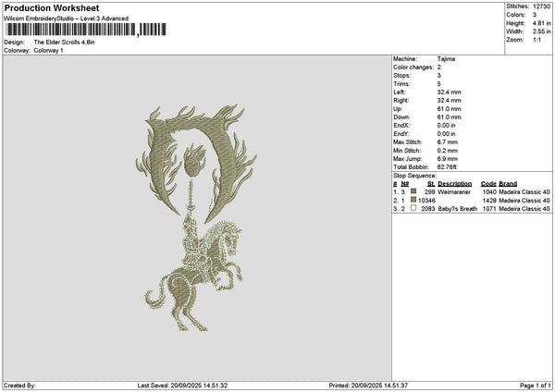Click thread code "1428"
The image size is (555, 392).
489,201
